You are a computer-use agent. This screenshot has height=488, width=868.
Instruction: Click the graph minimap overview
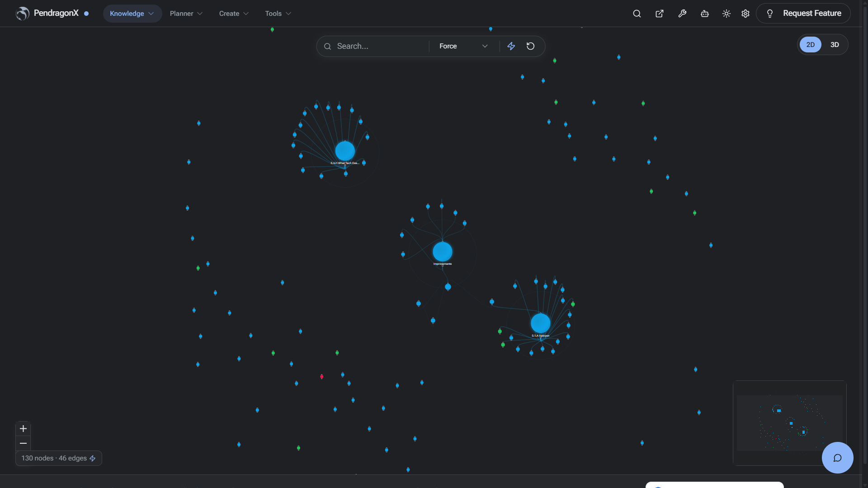pos(789,423)
